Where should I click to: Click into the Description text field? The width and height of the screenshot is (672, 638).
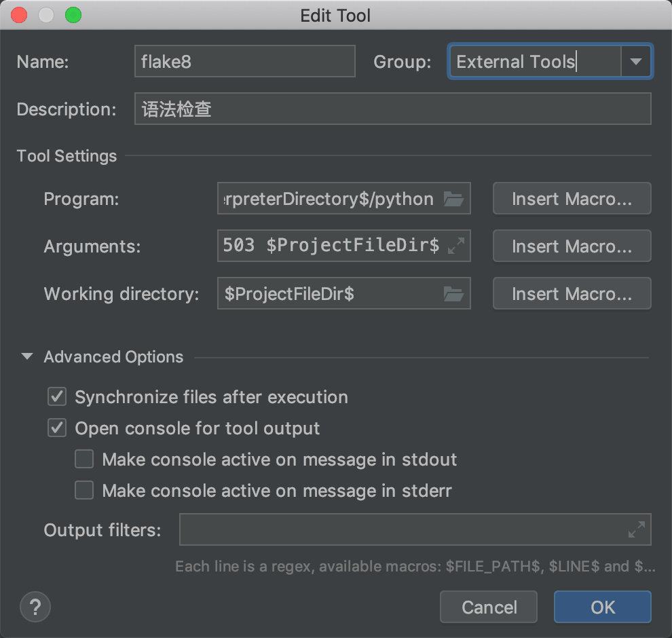click(392, 109)
